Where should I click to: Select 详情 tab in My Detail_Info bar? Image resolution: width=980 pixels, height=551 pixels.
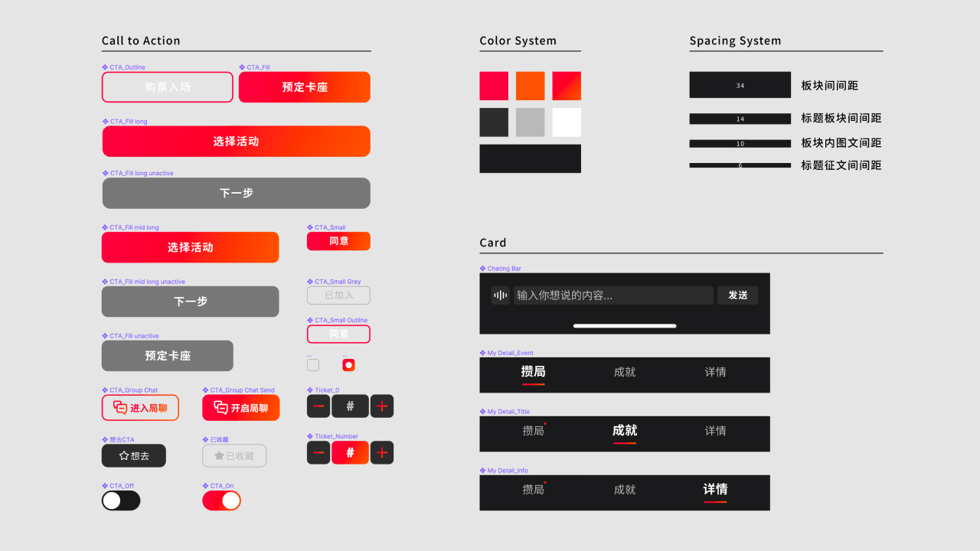coord(716,489)
